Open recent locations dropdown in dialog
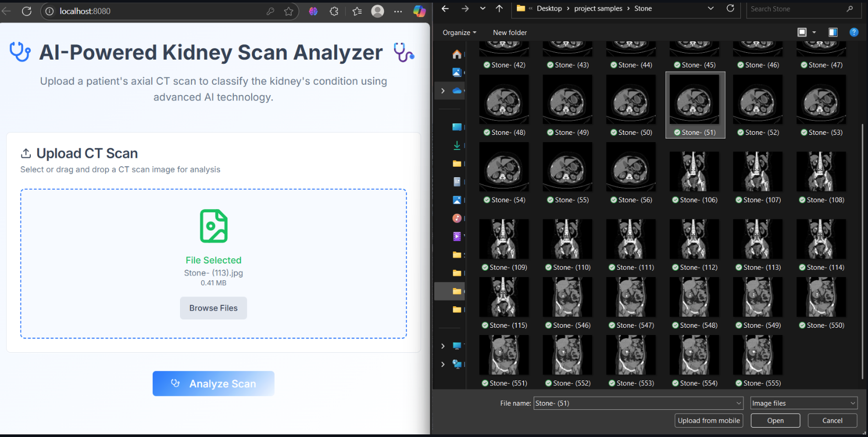The width and height of the screenshot is (868, 437). (482, 8)
